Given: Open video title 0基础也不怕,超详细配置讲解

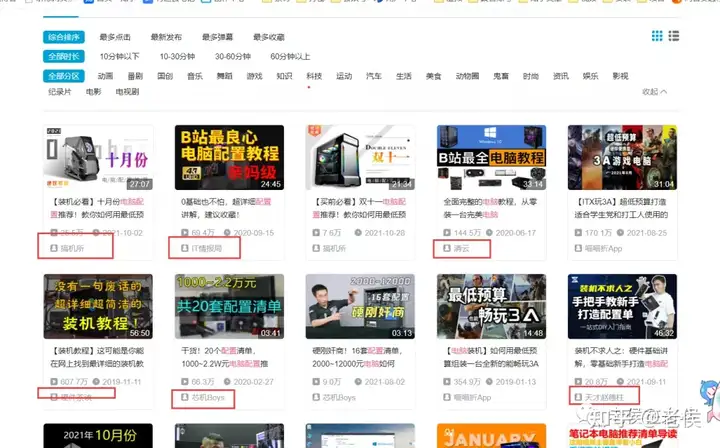Looking at the screenshot, I should [226, 208].
